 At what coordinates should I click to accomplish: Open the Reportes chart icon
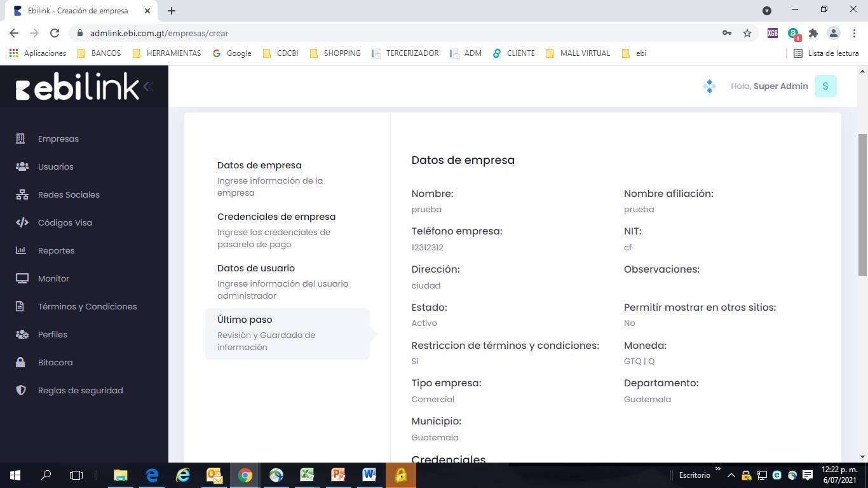click(21, 250)
